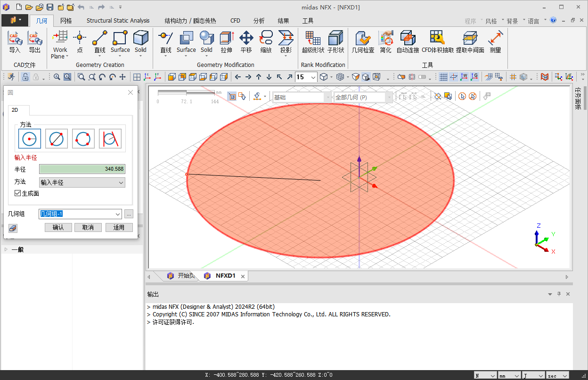This screenshot has width=588, height=380.
Task: Switch to the 网格 ribbon tab
Action: click(66, 21)
